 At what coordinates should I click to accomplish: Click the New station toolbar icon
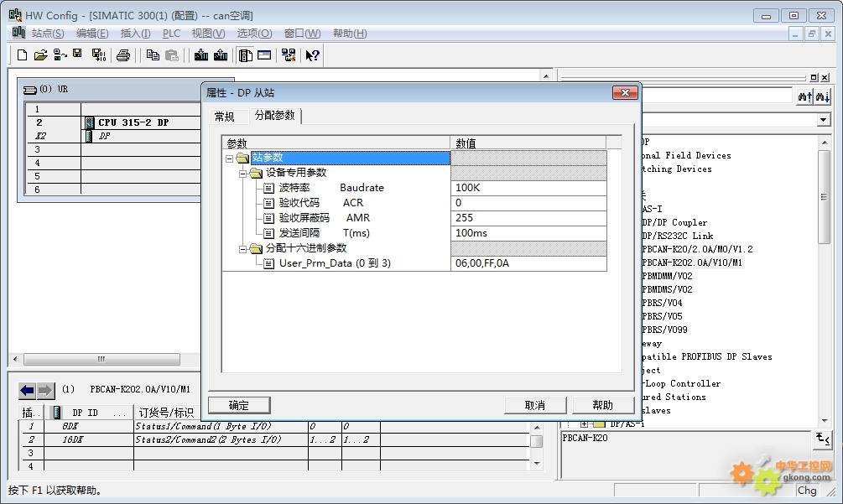pyautogui.click(x=22, y=55)
